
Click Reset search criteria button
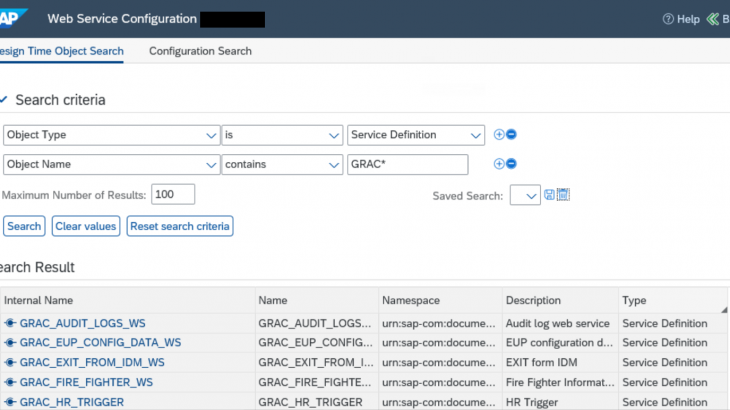(180, 226)
